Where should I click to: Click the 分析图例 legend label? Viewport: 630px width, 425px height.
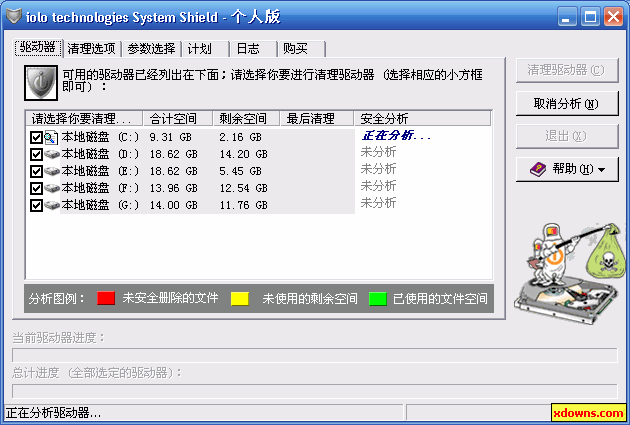57,299
